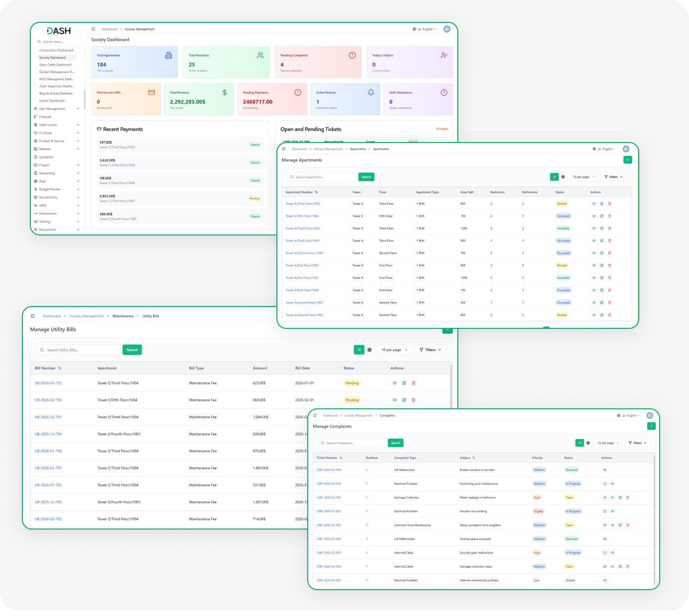Select list view in Manage Utility Bills
This screenshot has width=689, height=616.
pyautogui.click(x=359, y=350)
